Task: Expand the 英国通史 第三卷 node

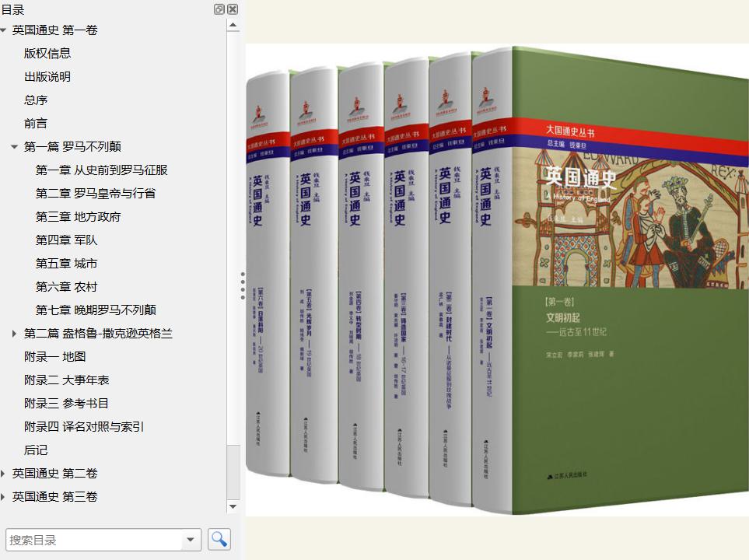Action: click(4, 497)
